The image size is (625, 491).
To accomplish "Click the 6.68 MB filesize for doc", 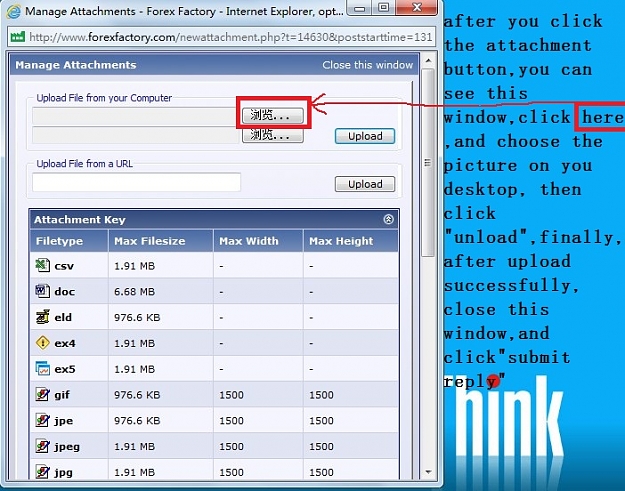I will (134, 292).
